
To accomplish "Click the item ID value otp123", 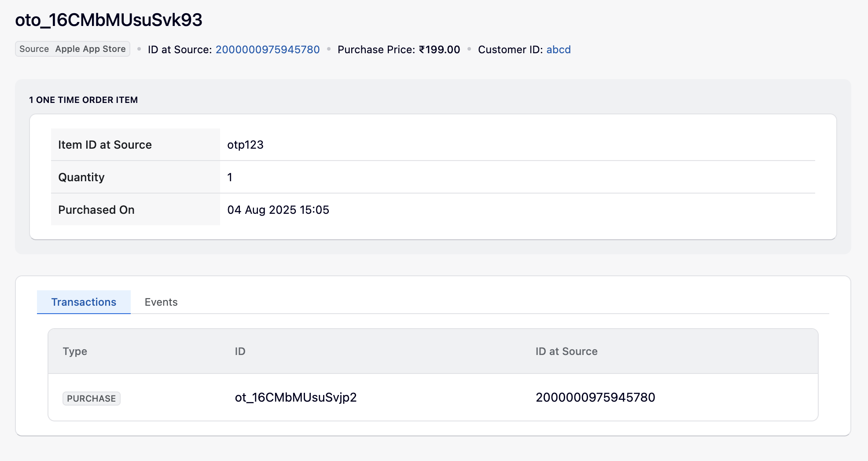I will (245, 145).
